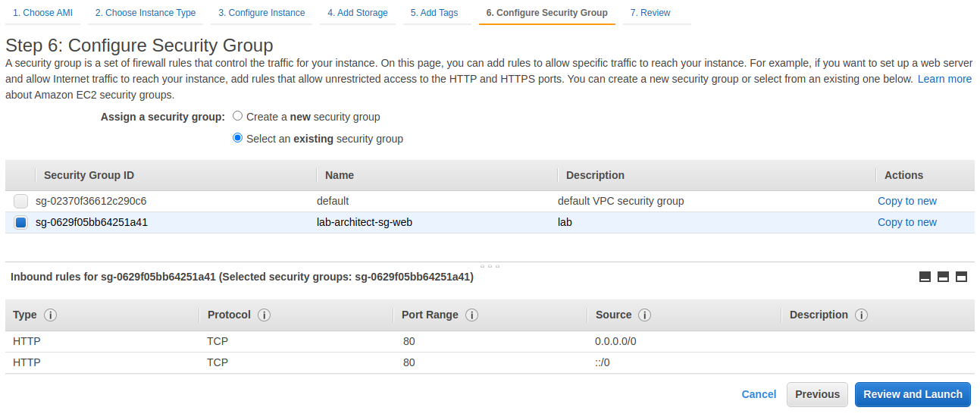Choose Select an existing security group
The width and height of the screenshot is (980, 420).
tap(238, 139)
